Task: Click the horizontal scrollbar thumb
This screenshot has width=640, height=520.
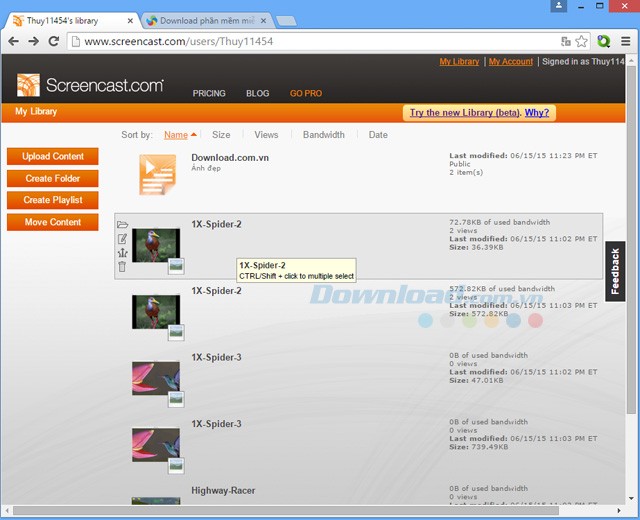Action: (286, 511)
